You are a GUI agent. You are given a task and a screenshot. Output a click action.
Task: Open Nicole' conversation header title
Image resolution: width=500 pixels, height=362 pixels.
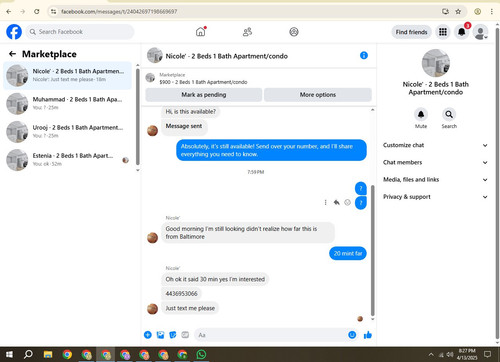click(227, 56)
